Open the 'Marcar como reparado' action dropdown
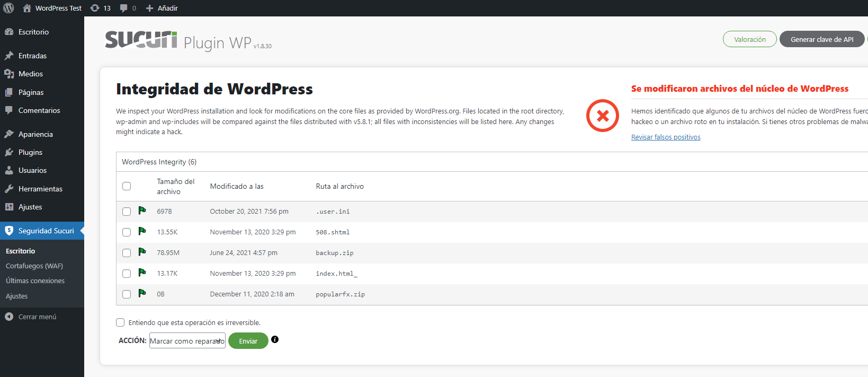This screenshot has width=868, height=377. (x=187, y=340)
